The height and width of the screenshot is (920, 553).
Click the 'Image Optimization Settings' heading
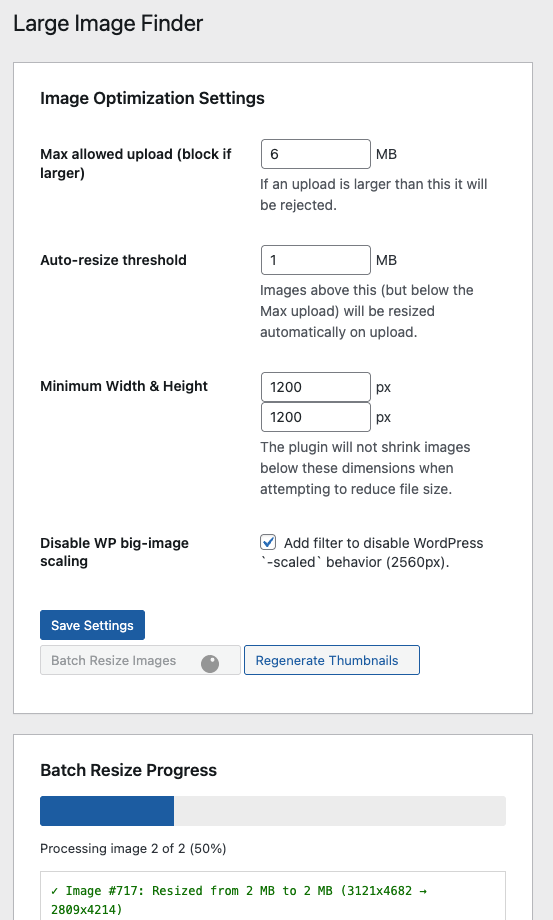coord(152,98)
